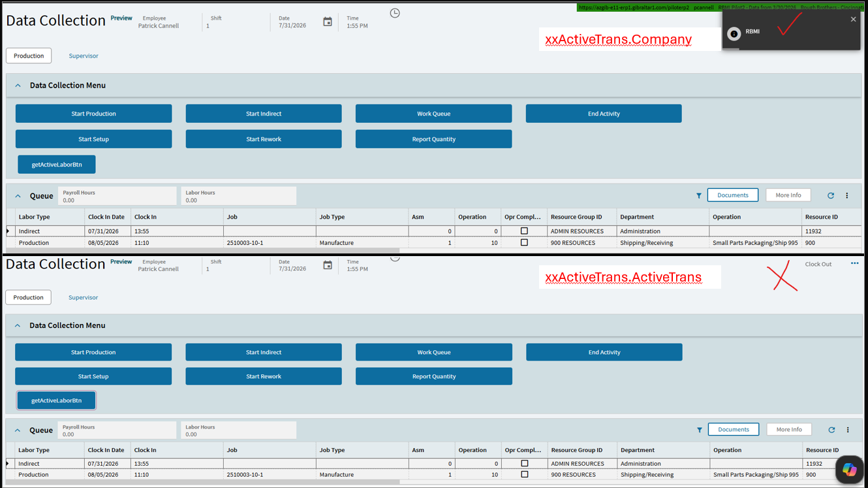The width and height of the screenshot is (868, 488).
Task: Click the Payroll Hours field in the Company screen
Action: pos(117,196)
